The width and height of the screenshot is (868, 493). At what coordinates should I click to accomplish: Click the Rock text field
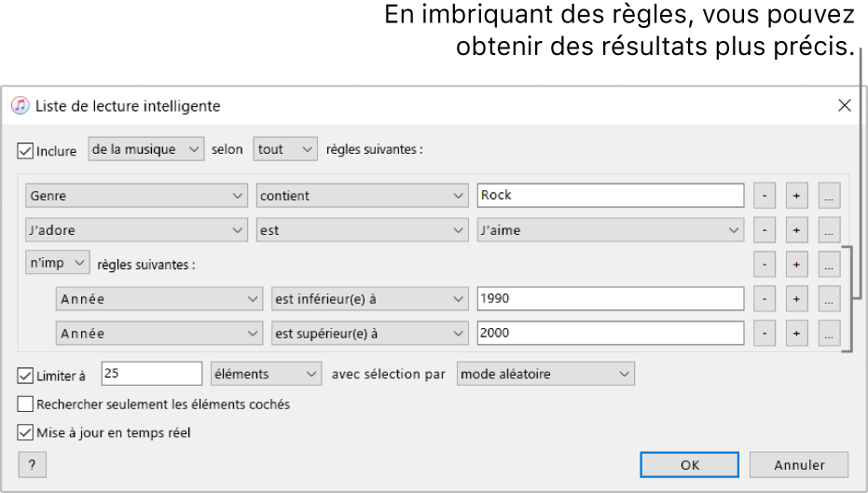(611, 196)
